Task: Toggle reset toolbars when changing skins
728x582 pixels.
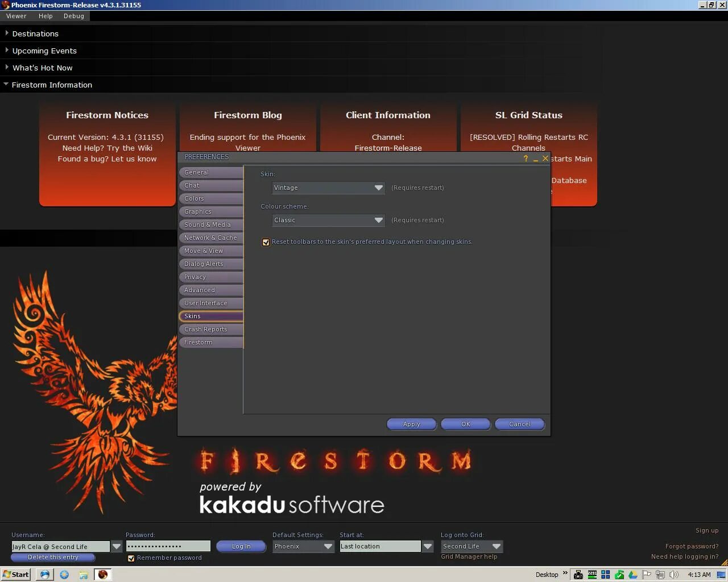Action: pyautogui.click(x=266, y=242)
